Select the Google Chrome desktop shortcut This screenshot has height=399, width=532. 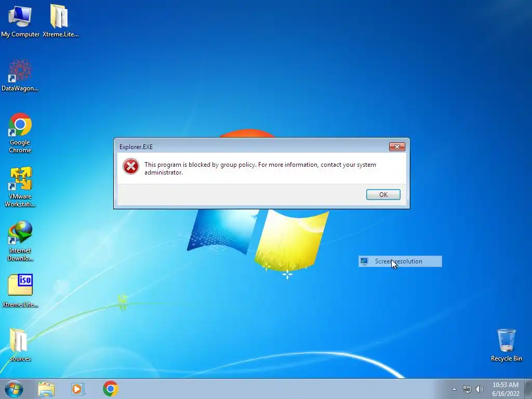20,133
